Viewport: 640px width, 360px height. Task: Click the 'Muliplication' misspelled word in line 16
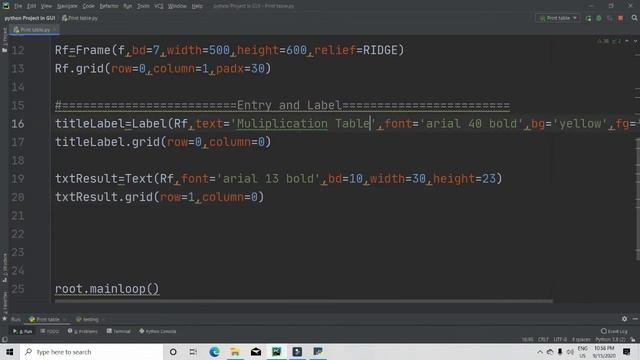pyautogui.click(x=282, y=124)
